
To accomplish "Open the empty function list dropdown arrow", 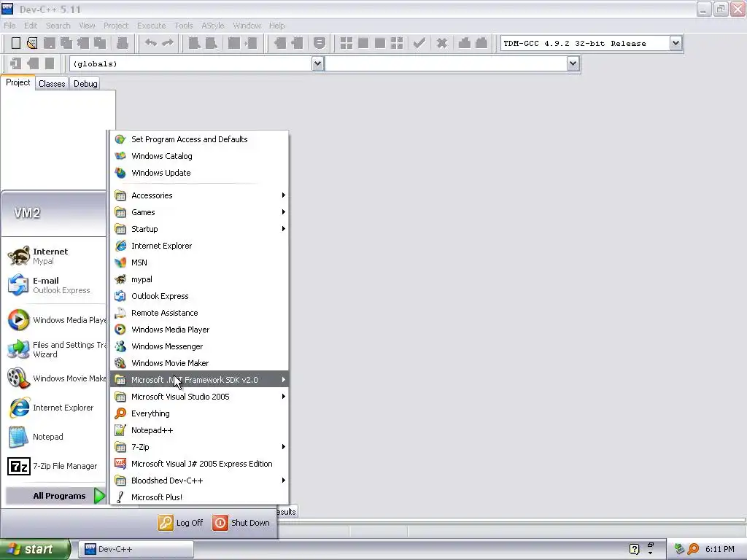I will pyautogui.click(x=573, y=64).
